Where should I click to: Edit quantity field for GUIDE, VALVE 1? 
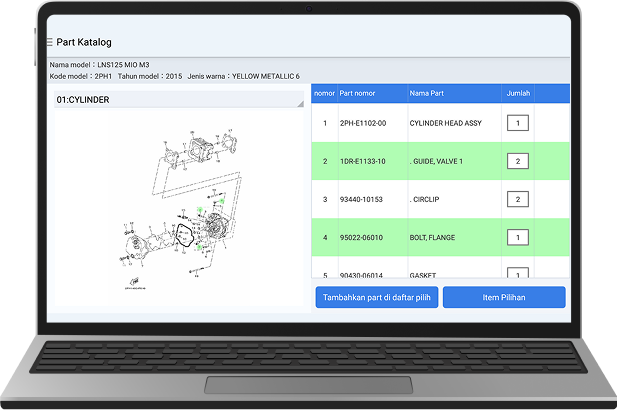click(x=517, y=161)
